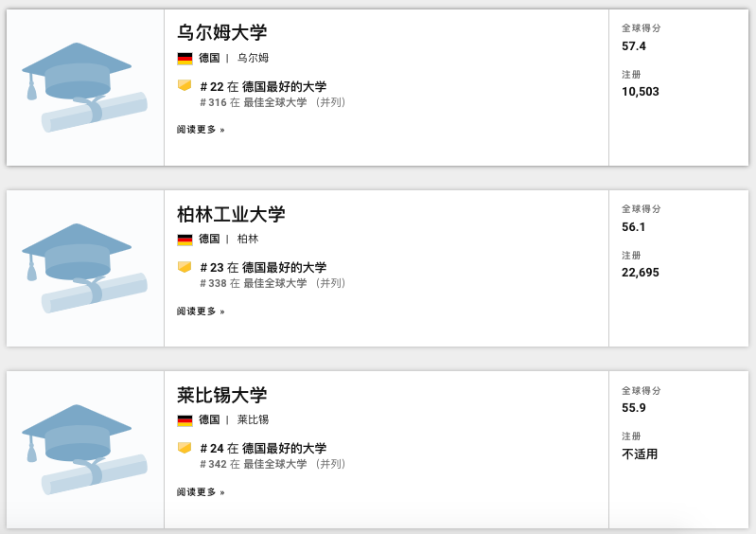Image resolution: width=756 pixels, height=534 pixels.
Task: Click the yellow badge beside #22 ranking
Action: tap(185, 85)
